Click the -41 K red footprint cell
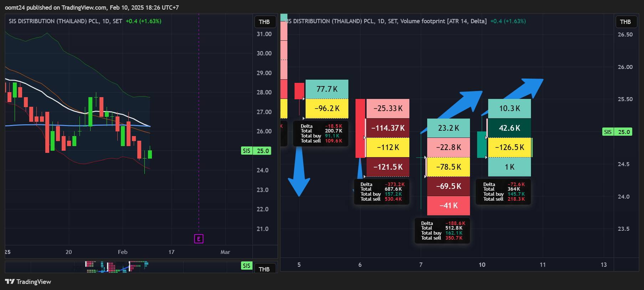 pos(448,206)
